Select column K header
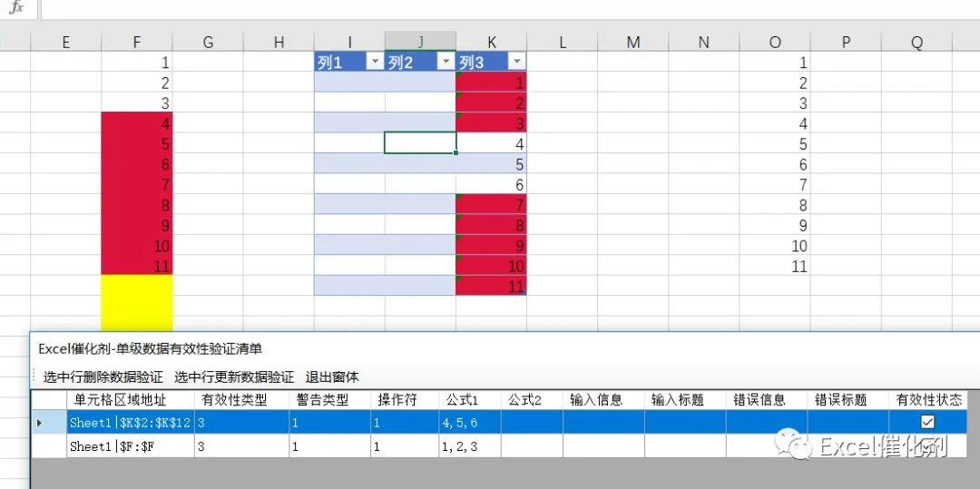Viewport: 980px width, 489px height. point(491,42)
